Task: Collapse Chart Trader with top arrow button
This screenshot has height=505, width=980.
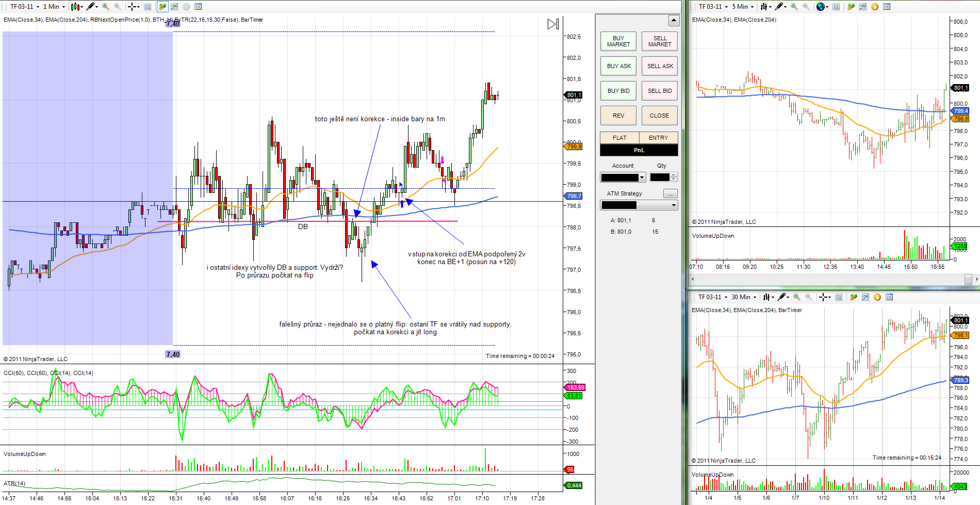Action: coord(674,21)
